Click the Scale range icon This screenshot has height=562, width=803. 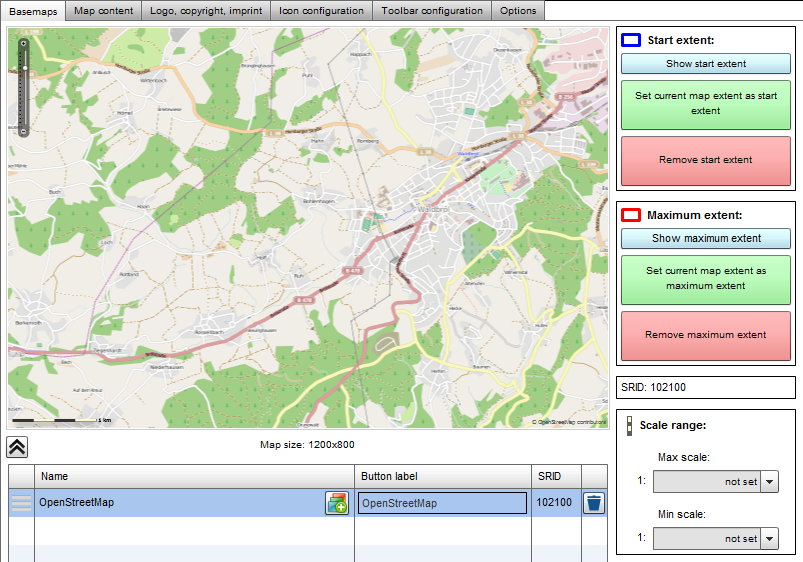coord(629,426)
